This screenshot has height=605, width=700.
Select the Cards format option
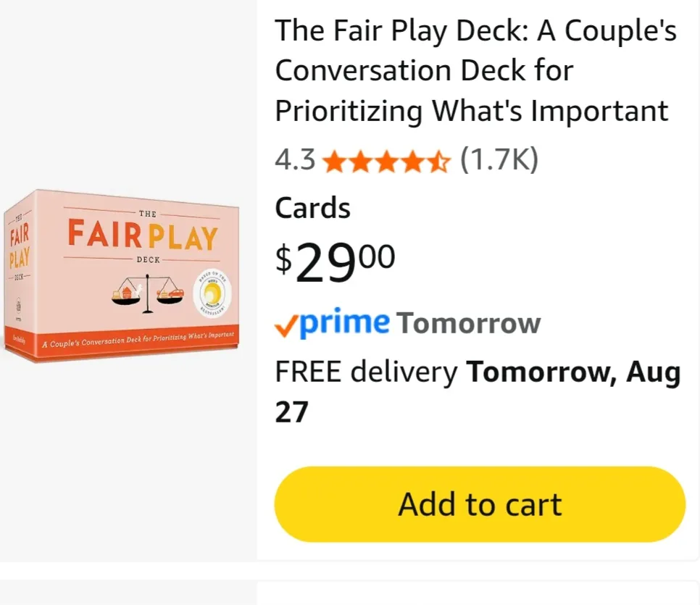pyautogui.click(x=312, y=208)
